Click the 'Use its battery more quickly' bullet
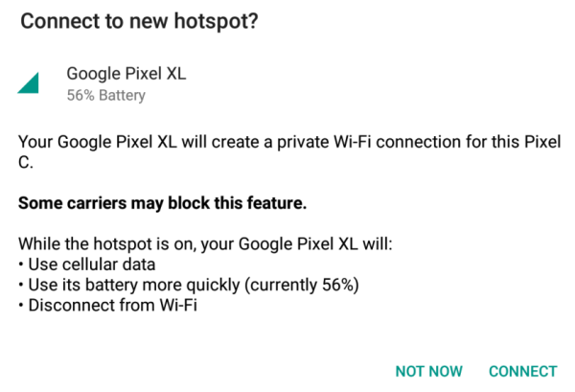The image size is (575, 392). tap(189, 285)
